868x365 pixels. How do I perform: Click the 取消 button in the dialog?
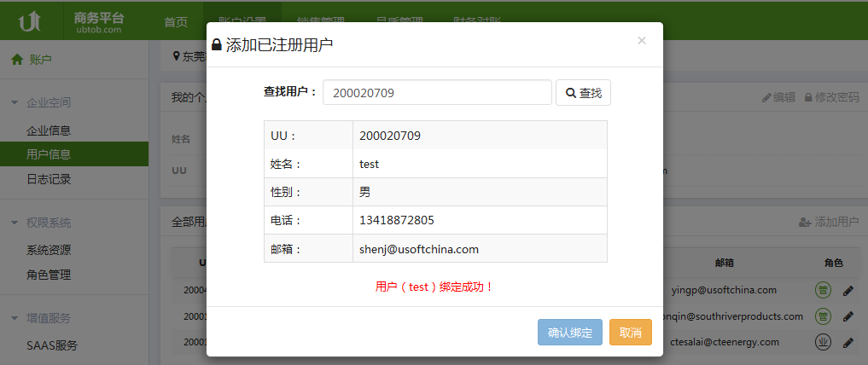click(630, 333)
